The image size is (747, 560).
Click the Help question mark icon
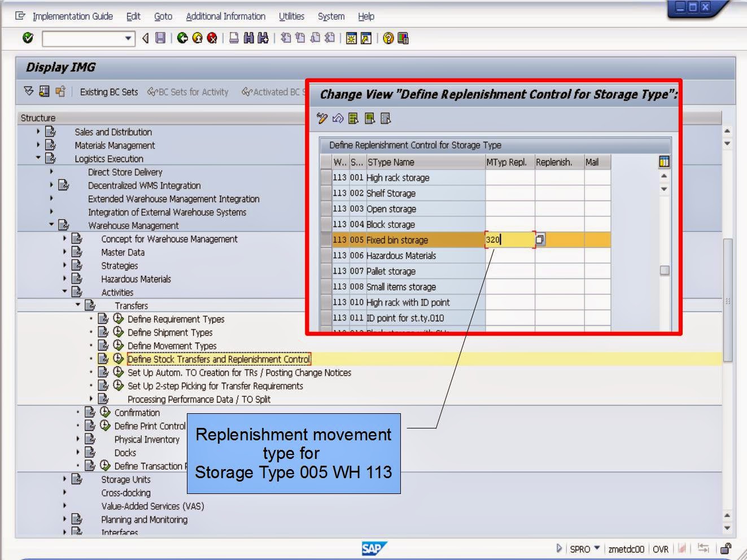(x=388, y=38)
